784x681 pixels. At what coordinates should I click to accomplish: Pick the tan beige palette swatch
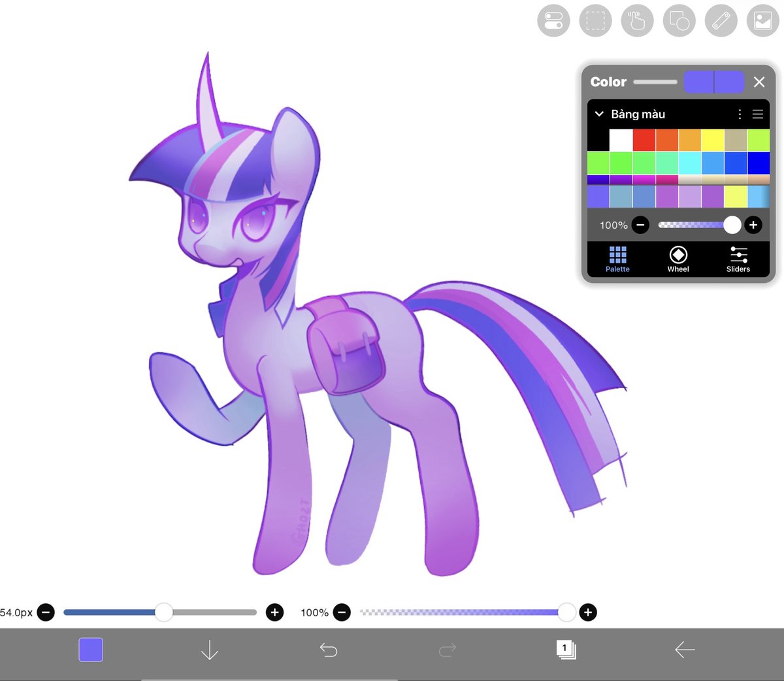click(736, 140)
